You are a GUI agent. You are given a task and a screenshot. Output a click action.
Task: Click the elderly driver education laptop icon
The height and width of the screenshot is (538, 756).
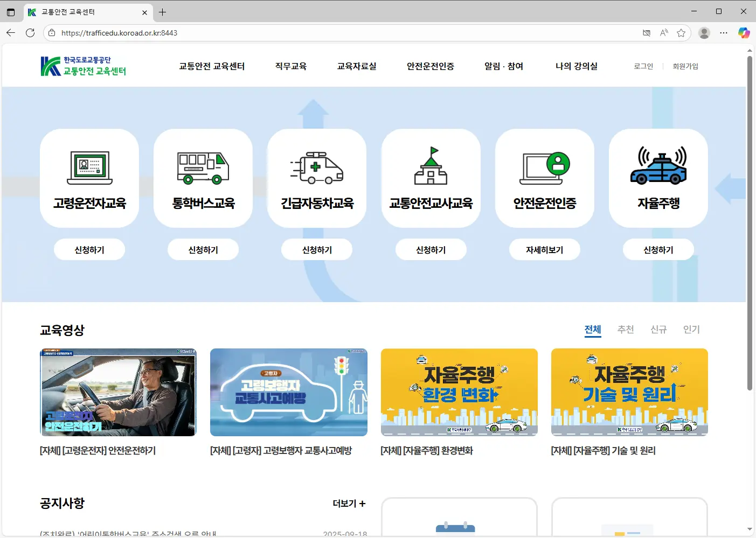point(89,167)
